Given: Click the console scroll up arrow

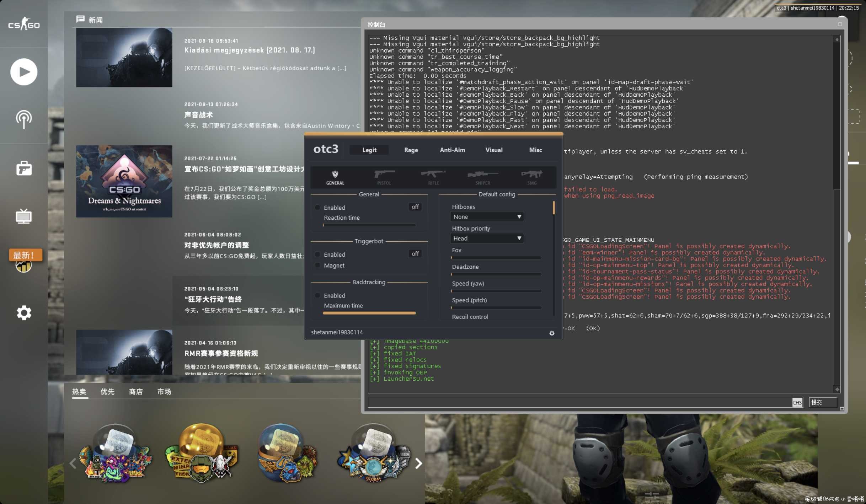Looking at the screenshot, I should (837, 39).
